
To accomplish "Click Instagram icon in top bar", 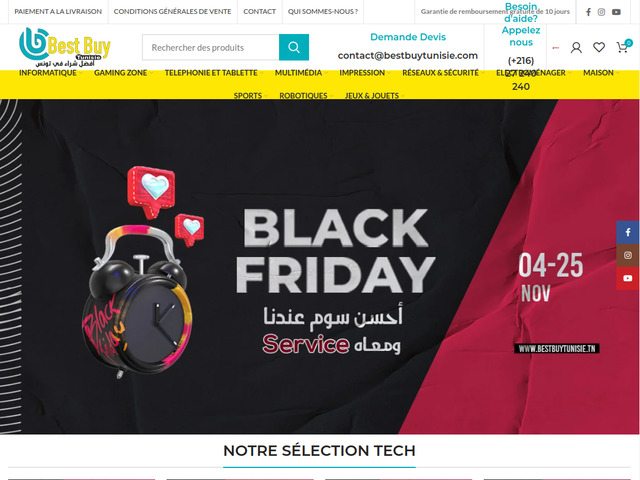I will tap(601, 12).
